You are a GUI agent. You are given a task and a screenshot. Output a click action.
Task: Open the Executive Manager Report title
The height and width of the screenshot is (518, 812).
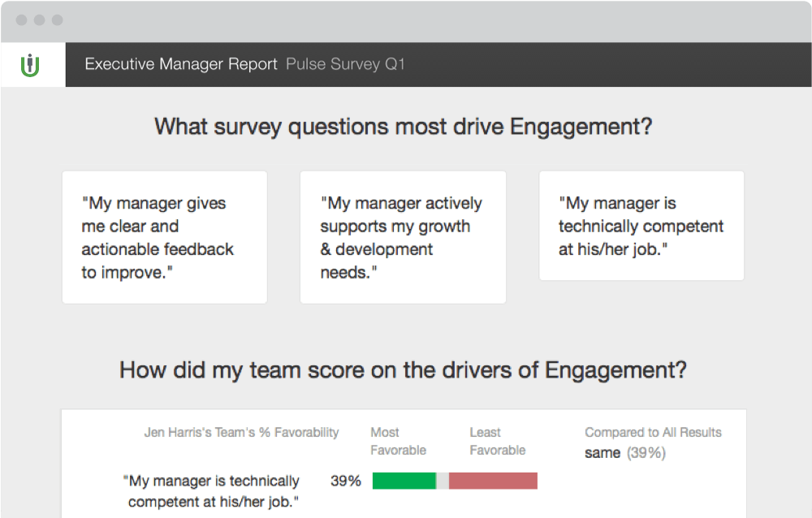coord(181,64)
